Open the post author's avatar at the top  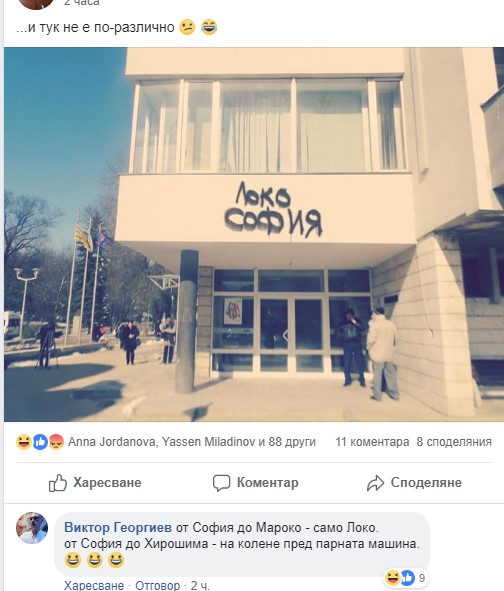tap(36, 3)
